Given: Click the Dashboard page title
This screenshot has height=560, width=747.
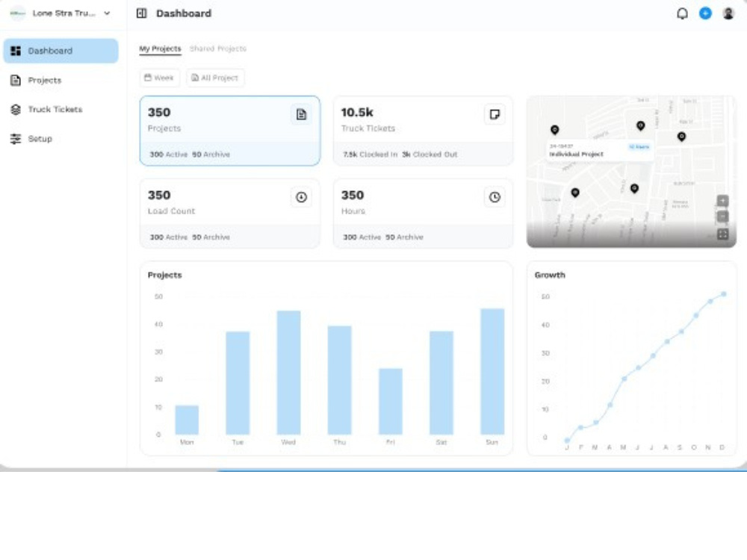Looking at the screenshot, I should (x=184, y=13).
